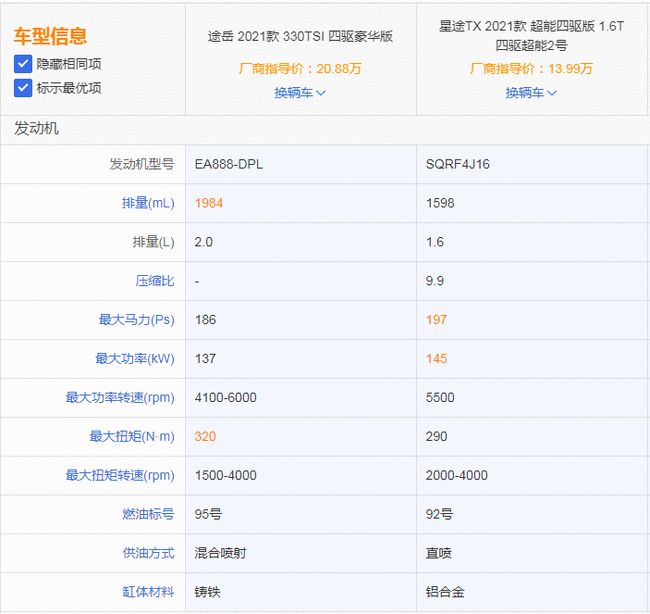Click the 车型信息 heading
The height and width of the screenshot is (614, 650).
pos(50,36)
